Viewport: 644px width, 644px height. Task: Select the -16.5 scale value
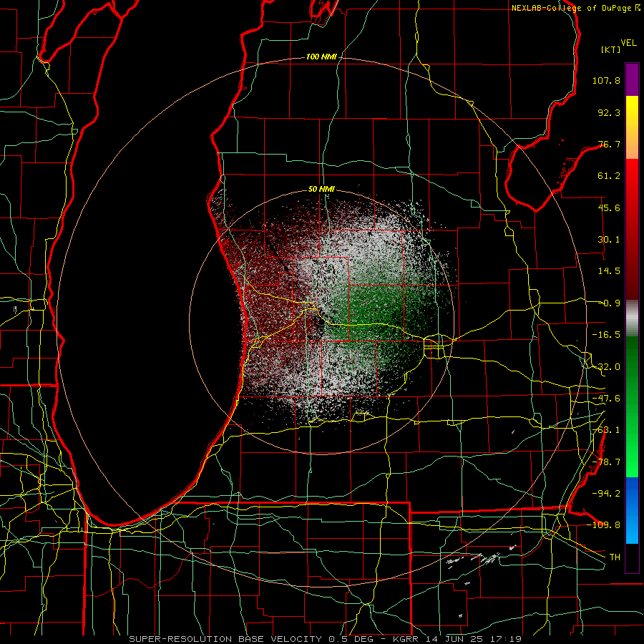pos(606,335)
